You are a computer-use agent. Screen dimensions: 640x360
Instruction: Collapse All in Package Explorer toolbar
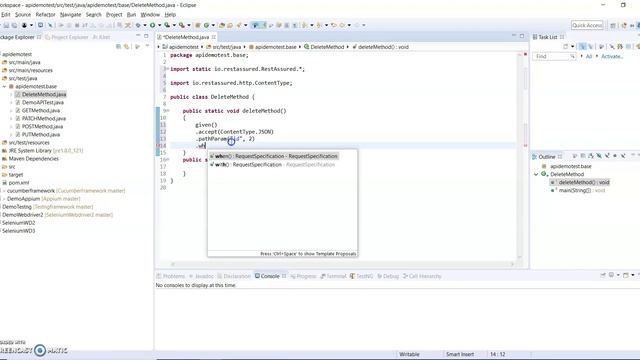(118, 47)
